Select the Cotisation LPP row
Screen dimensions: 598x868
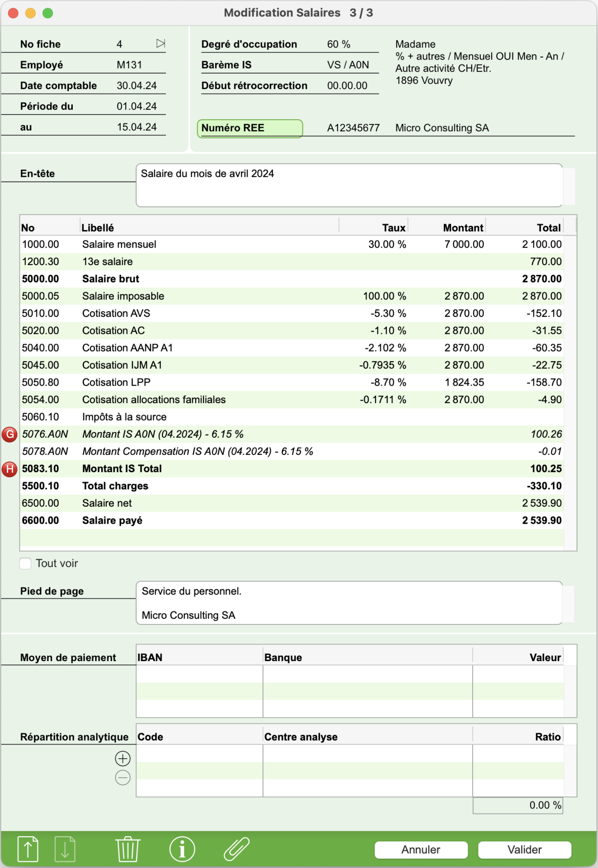[292, 383]
